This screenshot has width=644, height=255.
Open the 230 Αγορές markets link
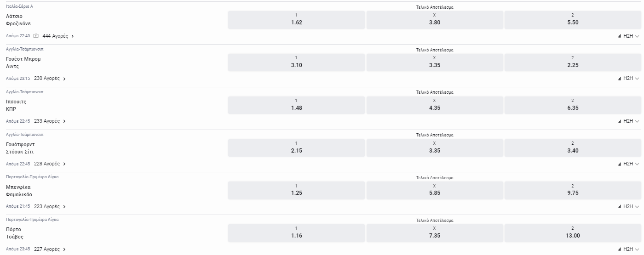coord(46,79)
